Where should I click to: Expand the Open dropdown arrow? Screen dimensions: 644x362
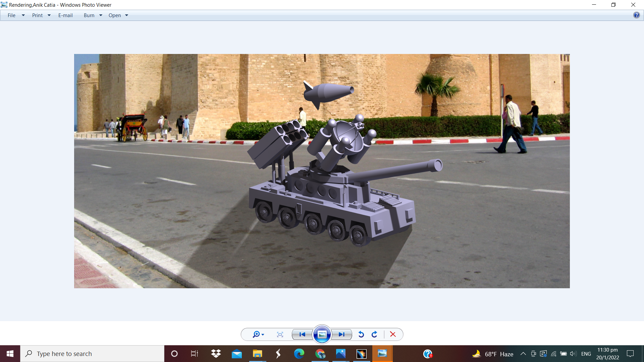[x=127, y=15]
